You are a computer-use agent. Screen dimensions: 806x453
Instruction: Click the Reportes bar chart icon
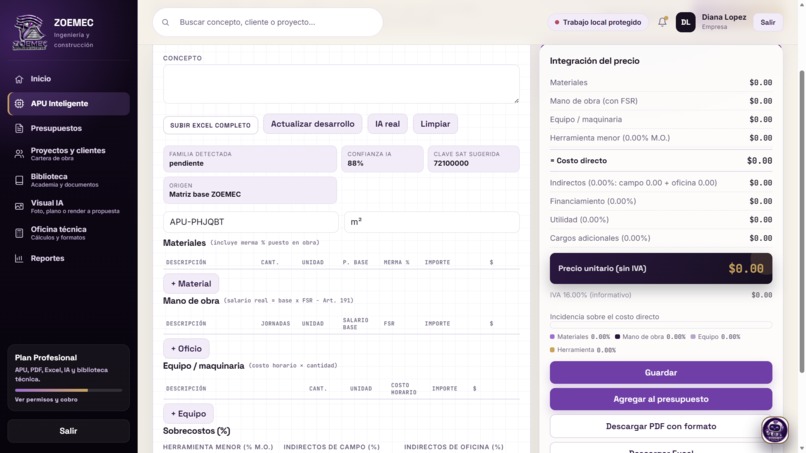point(19,259)
